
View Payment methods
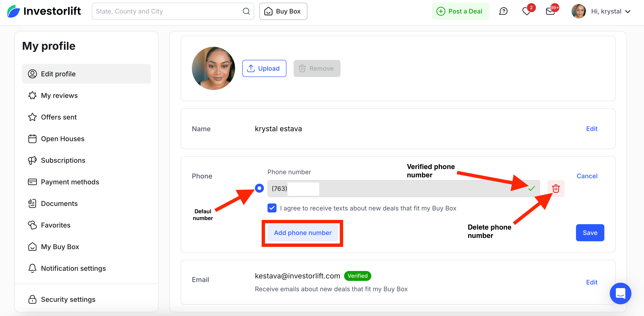86,182
